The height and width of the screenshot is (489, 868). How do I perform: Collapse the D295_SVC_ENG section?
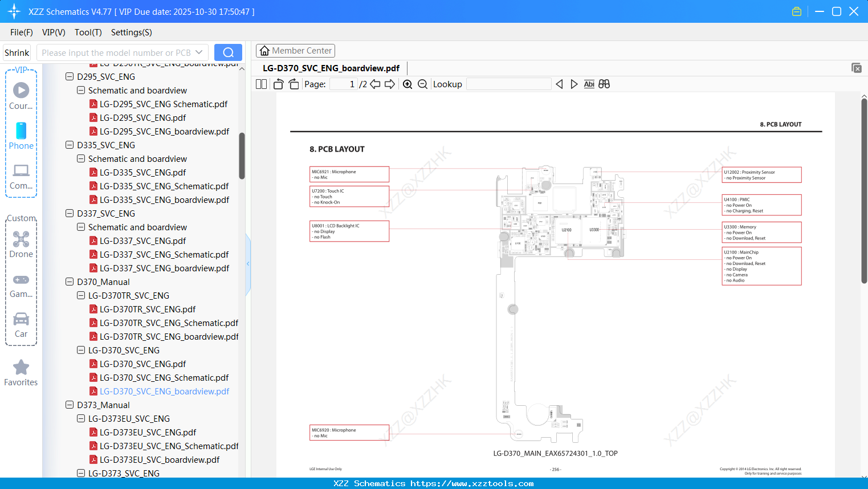tap(69, 76)
